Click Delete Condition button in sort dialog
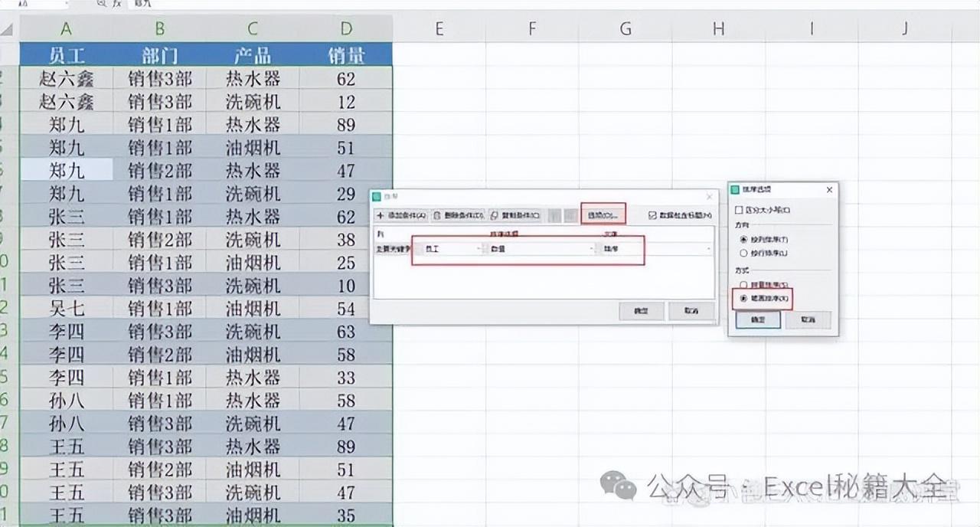Viewport: 980px width, 527px height. click(x=459, y=215)
